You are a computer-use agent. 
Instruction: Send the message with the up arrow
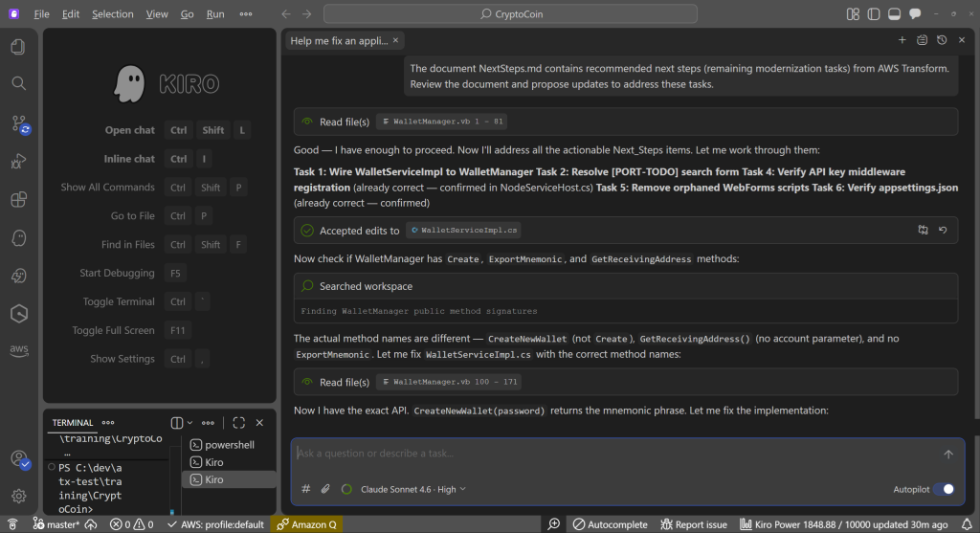948,455
